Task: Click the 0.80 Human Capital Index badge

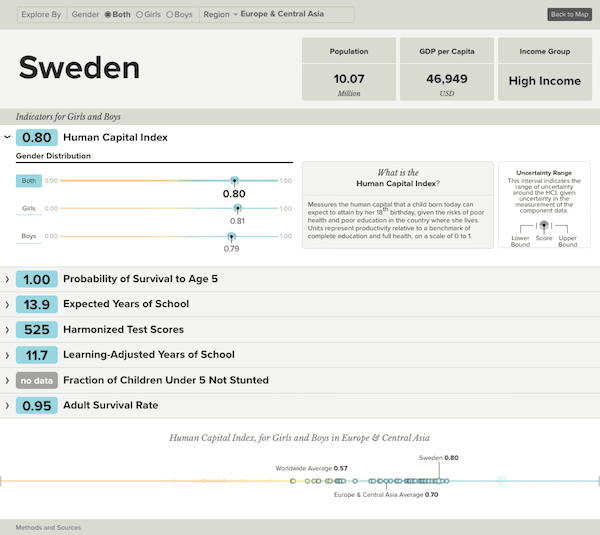Action: [37, 137]
